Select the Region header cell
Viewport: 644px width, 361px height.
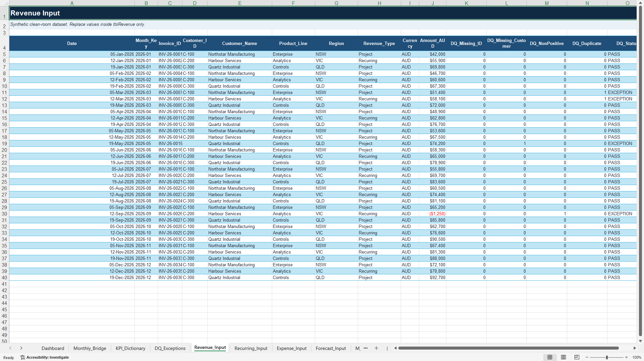(336, 43)
